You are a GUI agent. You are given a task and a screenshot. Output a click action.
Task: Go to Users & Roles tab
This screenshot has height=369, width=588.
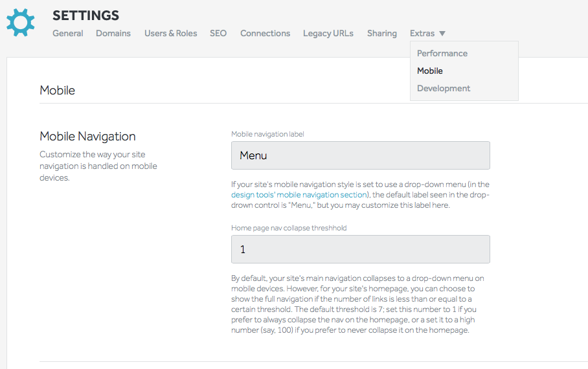170,33
